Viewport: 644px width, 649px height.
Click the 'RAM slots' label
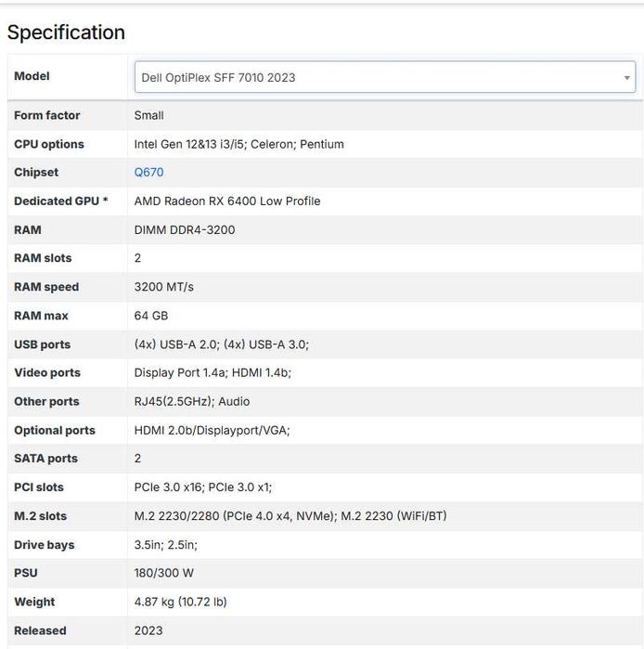tap(43, 258)
